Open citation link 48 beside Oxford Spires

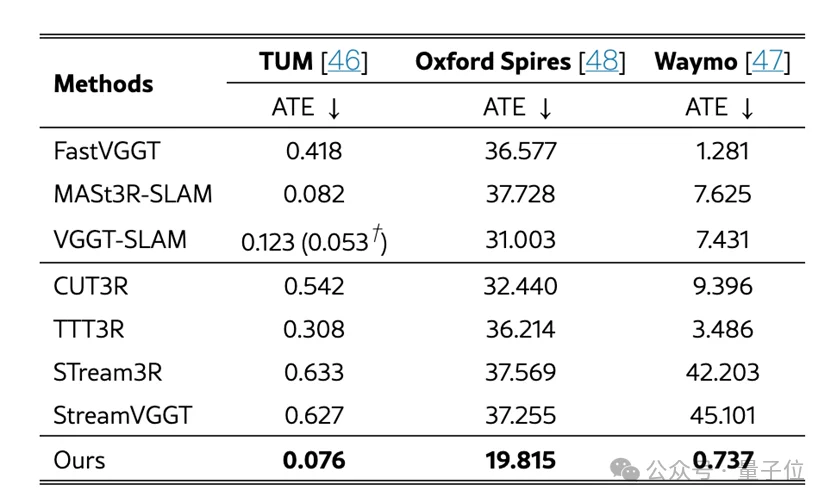point(601,62)
